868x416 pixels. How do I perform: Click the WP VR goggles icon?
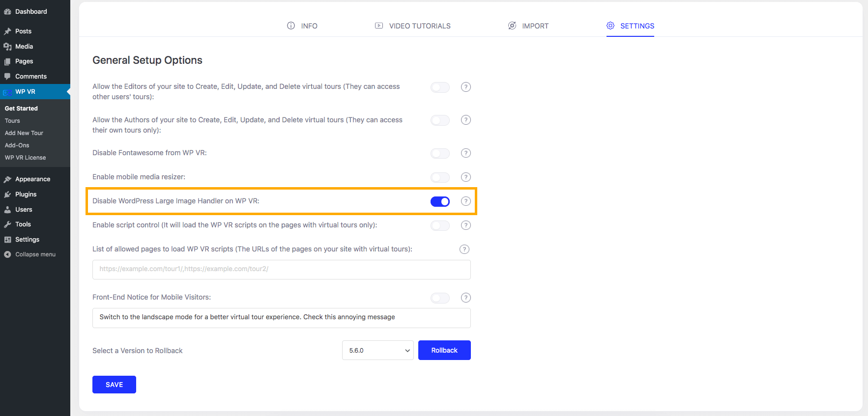[7, 92]
